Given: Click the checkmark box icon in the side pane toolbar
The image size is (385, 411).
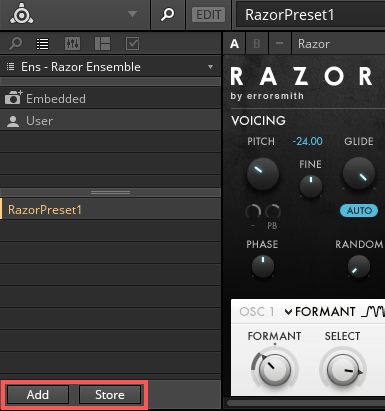Looking at the screenshot, I should click(132, 44).
